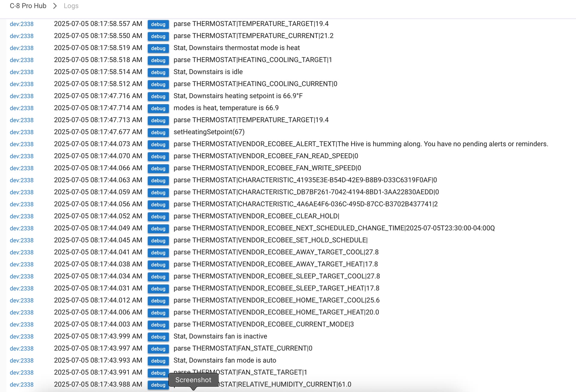The height and width of the screenshot is (392, 576).
Task: Click debug badge for fan is inactive row
Action: [x=158, y=337]
